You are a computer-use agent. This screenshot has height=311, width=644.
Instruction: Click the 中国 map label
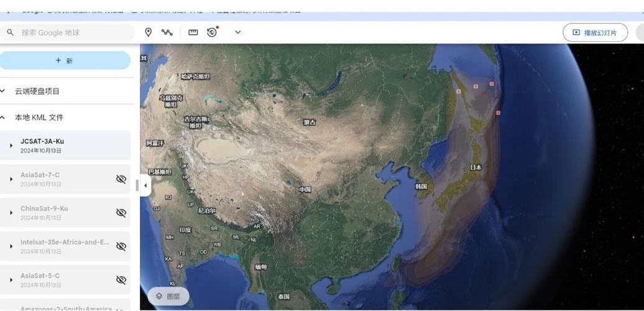coord(305,189)
